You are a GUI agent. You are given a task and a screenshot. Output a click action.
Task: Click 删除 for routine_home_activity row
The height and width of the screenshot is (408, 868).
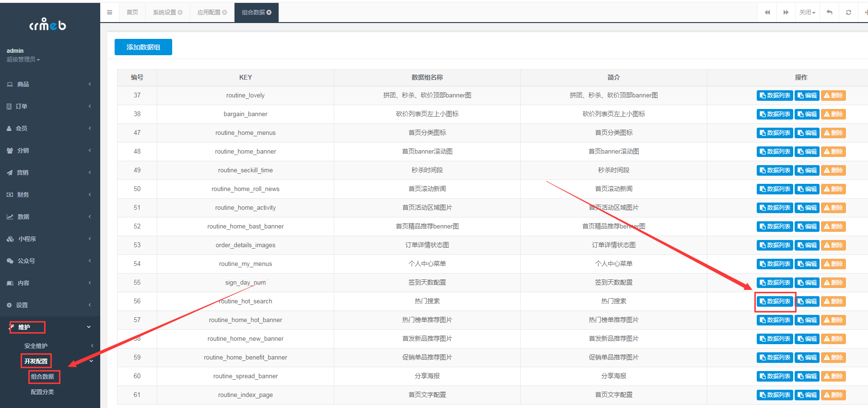click(833, 208)
